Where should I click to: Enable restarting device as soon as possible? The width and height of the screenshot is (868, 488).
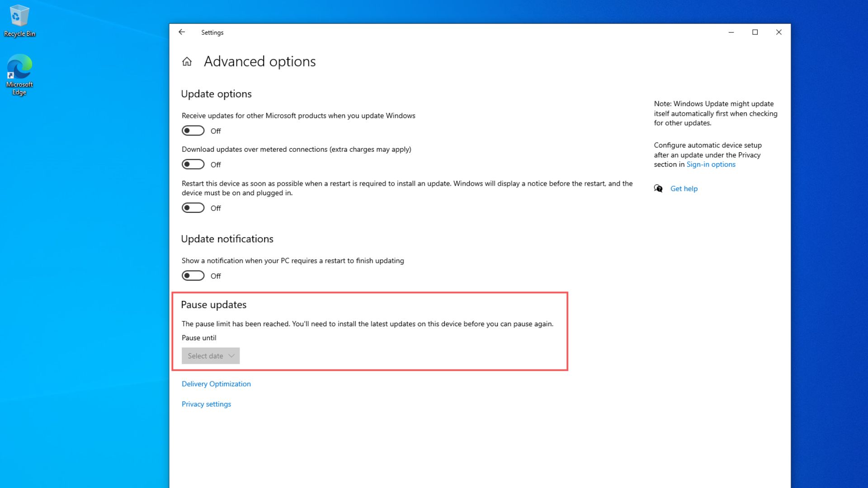193,207
